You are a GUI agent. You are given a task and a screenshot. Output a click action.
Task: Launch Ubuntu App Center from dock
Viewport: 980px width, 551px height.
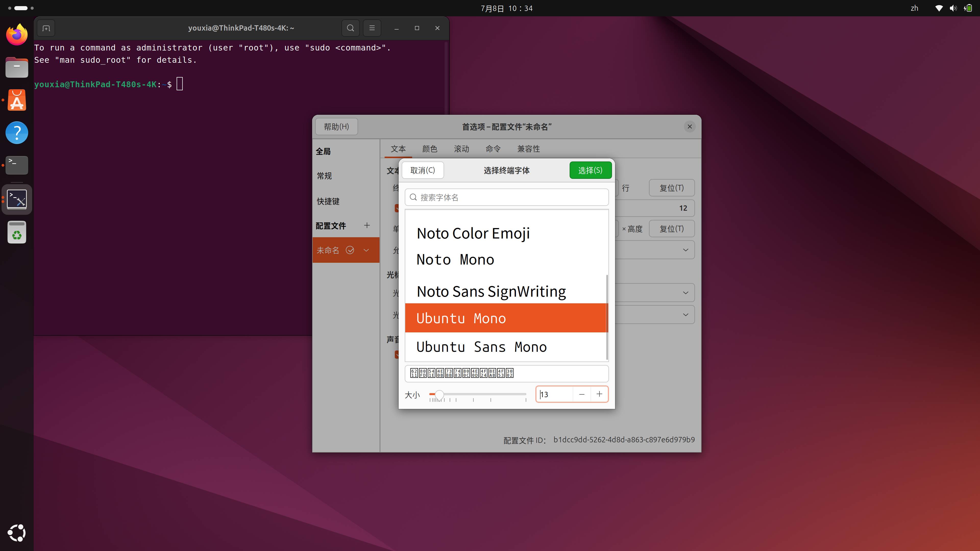[17, 100]
